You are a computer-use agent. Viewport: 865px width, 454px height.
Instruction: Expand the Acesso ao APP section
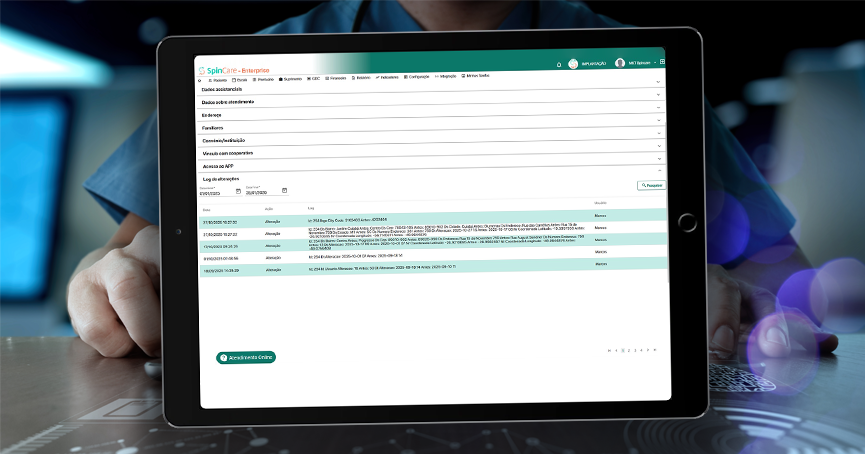point(658,166)
